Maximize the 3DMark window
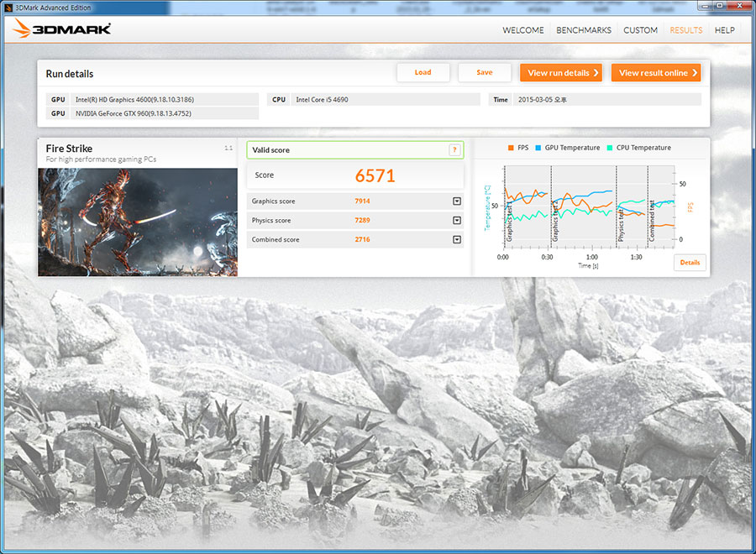The width and height of the screenshot is (756, 554). pos(719,6)
